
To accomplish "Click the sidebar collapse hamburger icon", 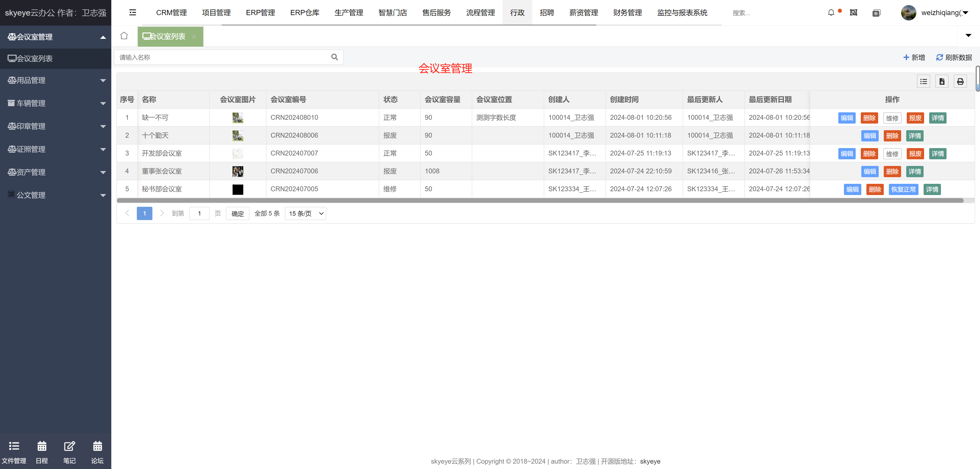I will pos(132,13).
